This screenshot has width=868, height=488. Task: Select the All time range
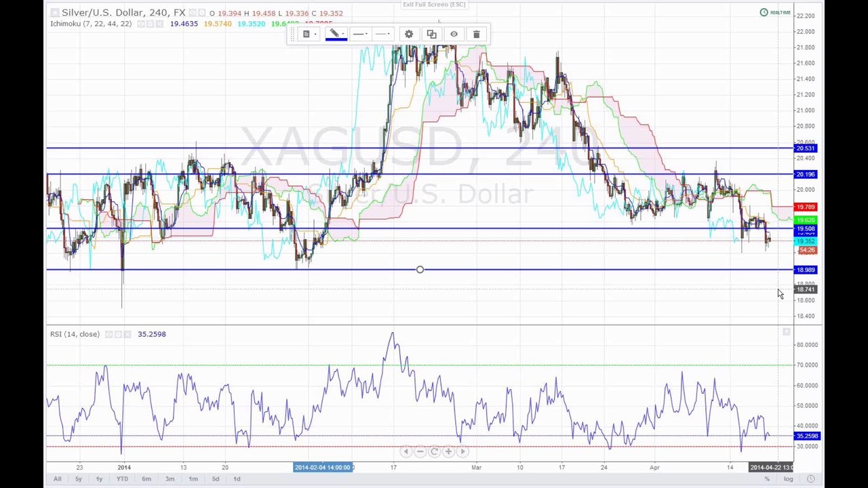tap(57, 479)
